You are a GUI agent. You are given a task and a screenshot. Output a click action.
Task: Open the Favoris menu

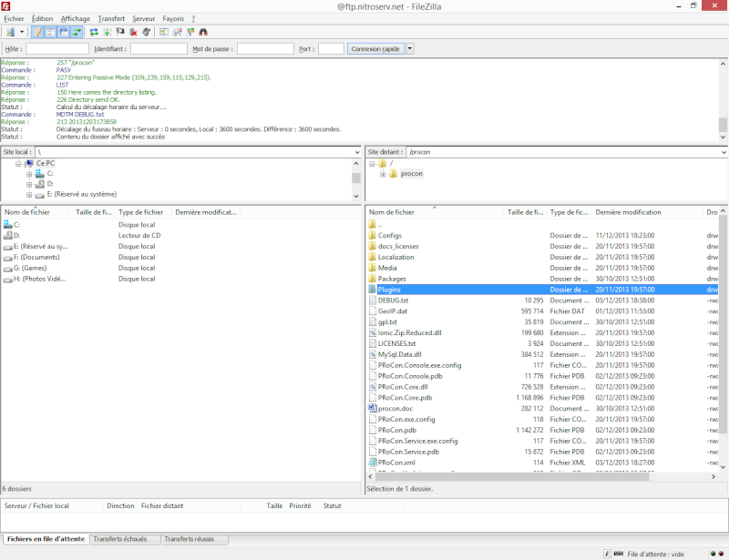(x=173, y=18)
